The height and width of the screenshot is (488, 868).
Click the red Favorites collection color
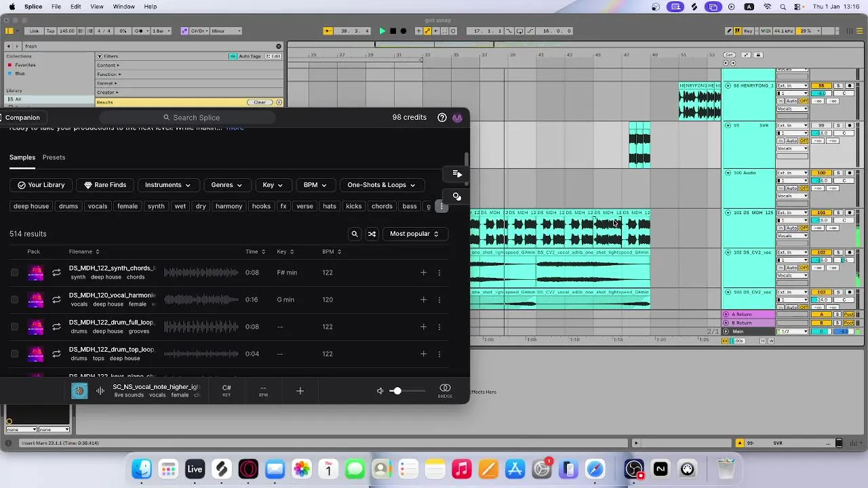click(x=9, y=65)
